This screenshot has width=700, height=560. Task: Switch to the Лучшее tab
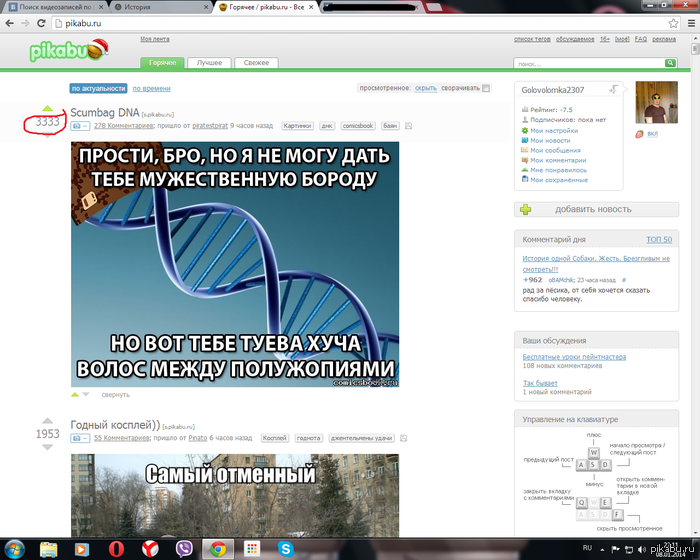coord(210,63)
